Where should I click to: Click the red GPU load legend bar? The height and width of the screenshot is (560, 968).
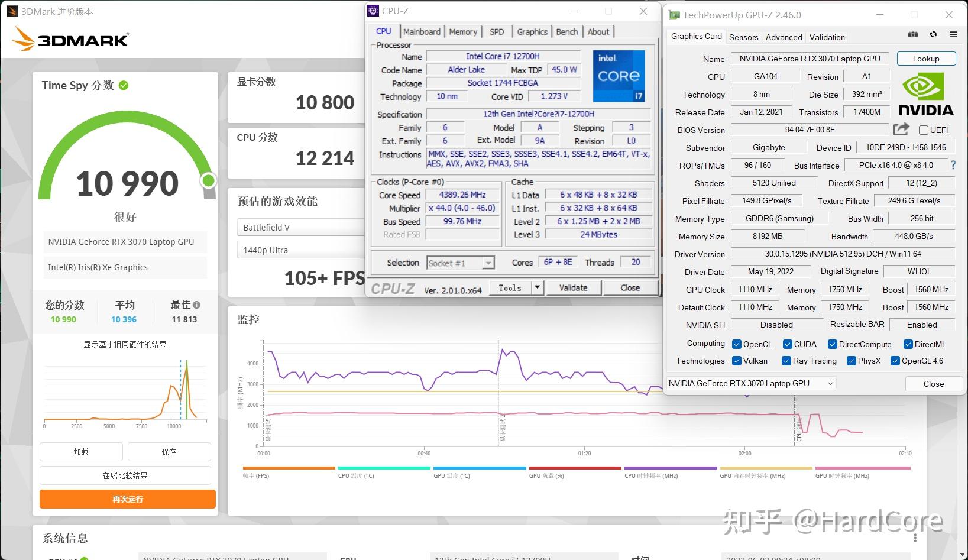coord(575,468)
